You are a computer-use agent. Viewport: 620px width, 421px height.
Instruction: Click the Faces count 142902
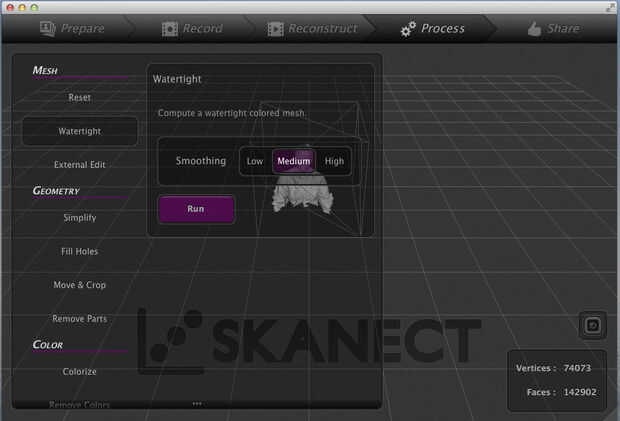click(x=580, y=392)
